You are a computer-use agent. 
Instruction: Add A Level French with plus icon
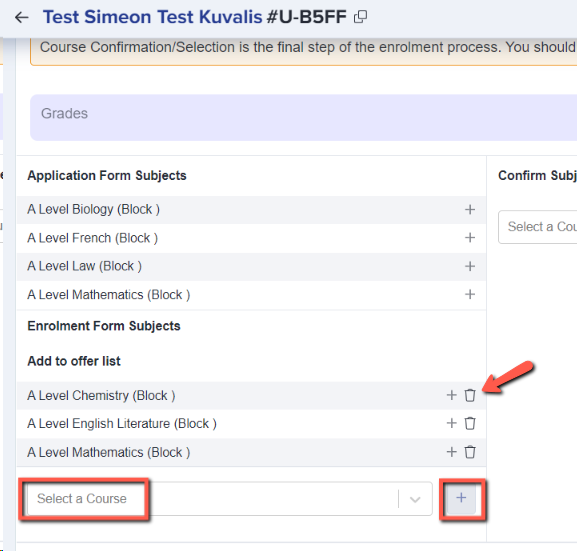[470, 238]
